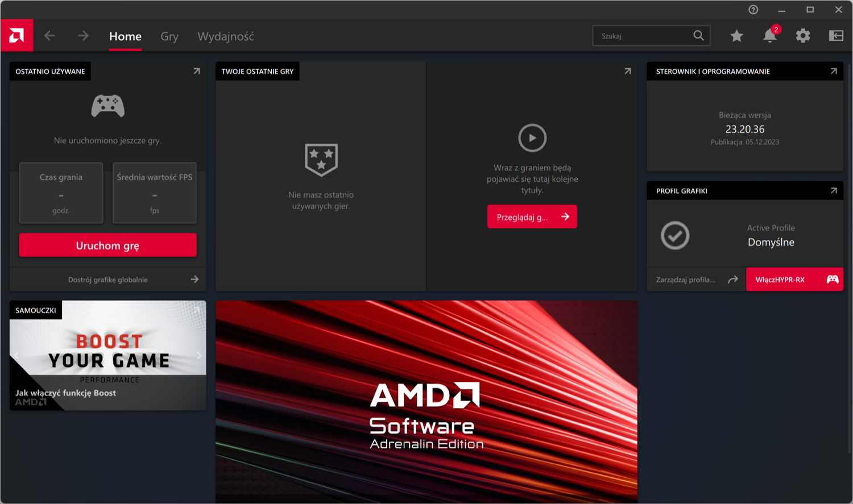Open help question mark icon
This screenshot has width=853, height=504.
(753, 10)
